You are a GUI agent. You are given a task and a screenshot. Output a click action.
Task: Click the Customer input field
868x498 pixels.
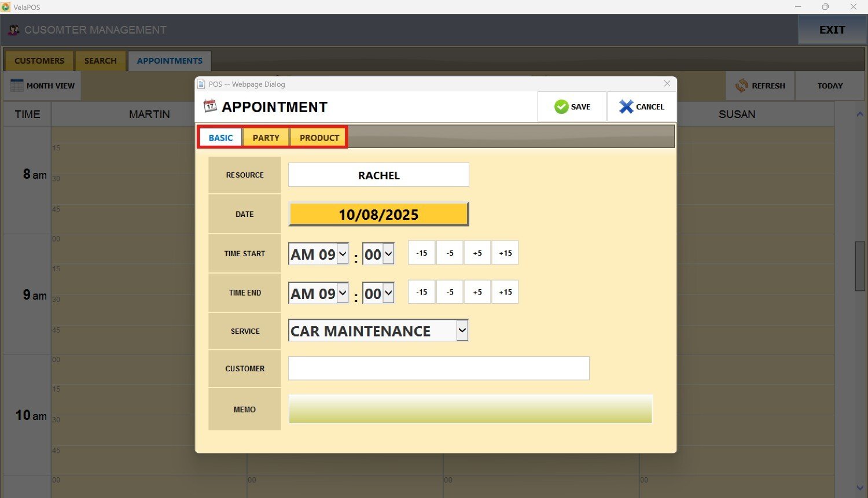click(x=439, y=368)
